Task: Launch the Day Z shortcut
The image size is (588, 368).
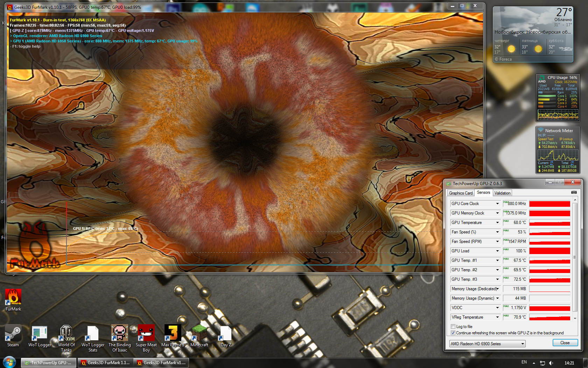Action: 226,336
